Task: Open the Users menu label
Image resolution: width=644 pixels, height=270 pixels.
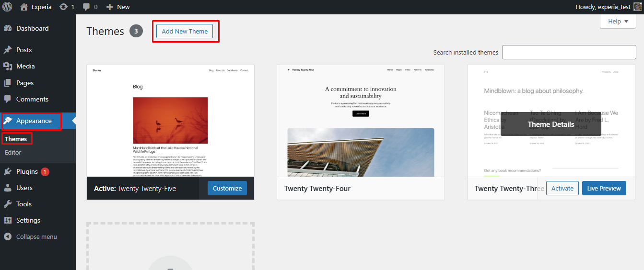Action: point(24,188)
